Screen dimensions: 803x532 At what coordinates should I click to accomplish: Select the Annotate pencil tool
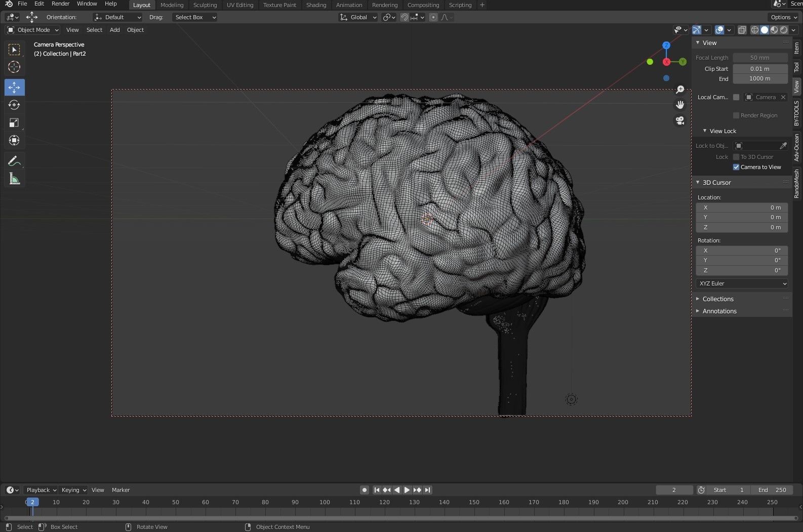[x=14, y=161]
